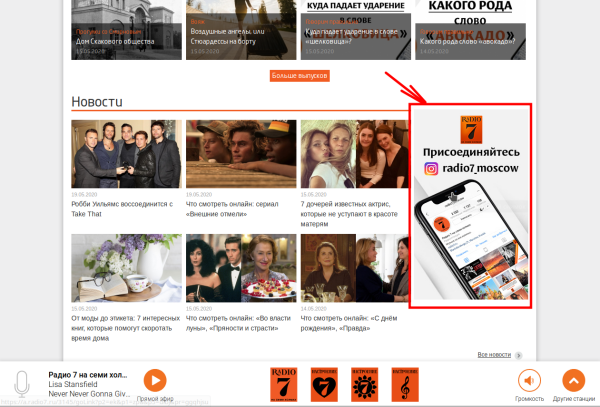Image resolution: width=600 pixels, height=407 pixels.
Task: Open headline Что смотреть онлайн: сериал Внешние отмели
Action: point(232,209)
